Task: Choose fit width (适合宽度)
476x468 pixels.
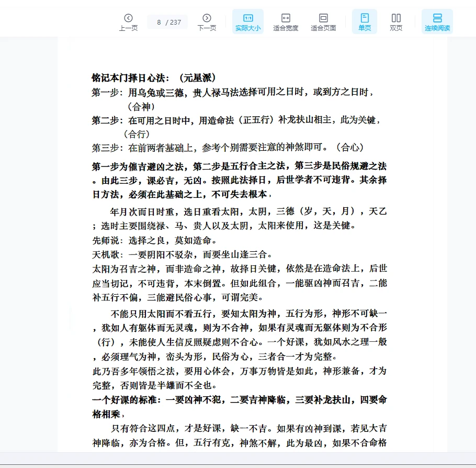Action: coord(286,22)
